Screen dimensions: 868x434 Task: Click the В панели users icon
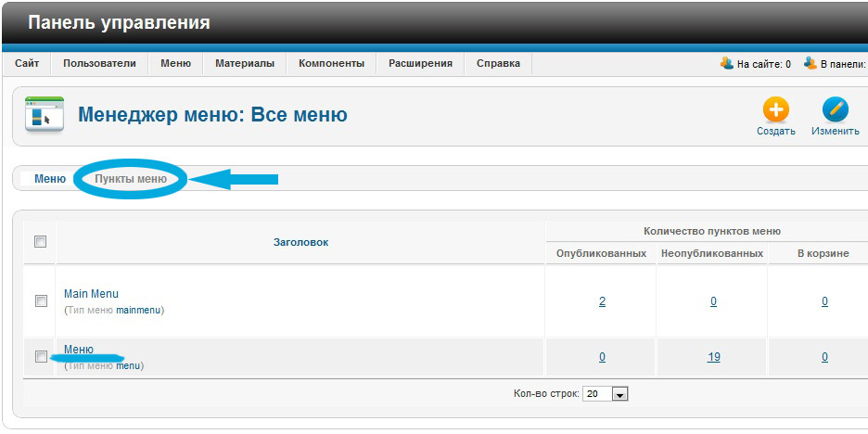[x=810, y=64]
